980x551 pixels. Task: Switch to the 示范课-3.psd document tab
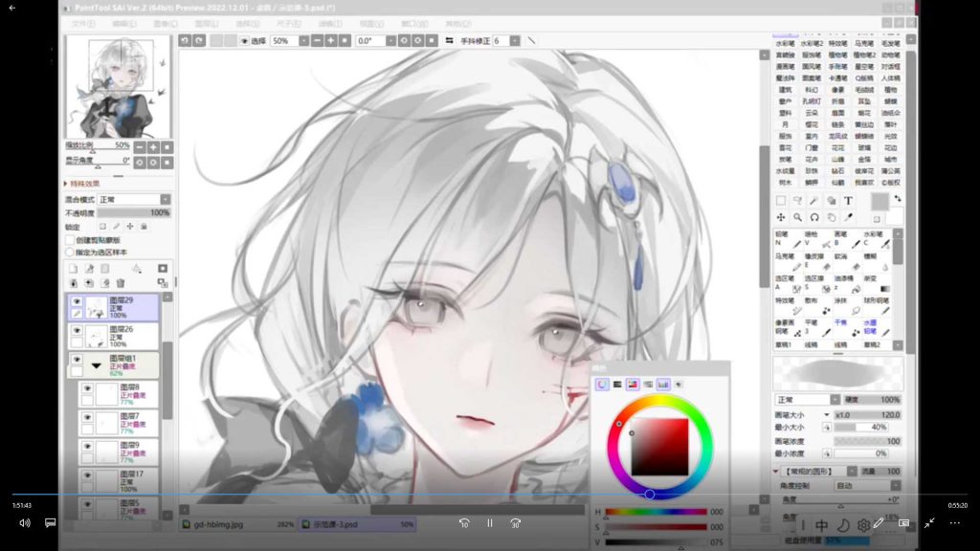[x=357, y=524]
